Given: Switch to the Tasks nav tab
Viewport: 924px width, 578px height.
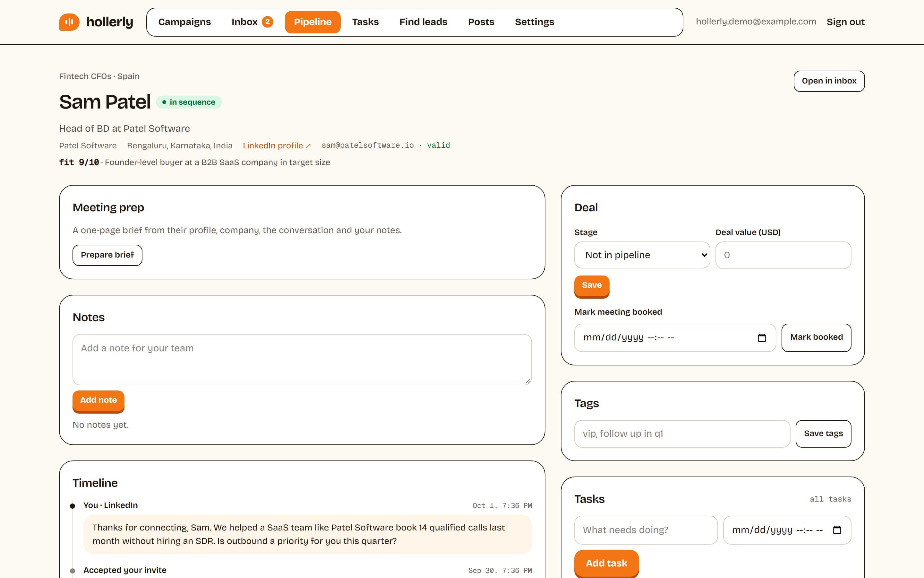Looking at the screenshot, I should click(365, 22).
